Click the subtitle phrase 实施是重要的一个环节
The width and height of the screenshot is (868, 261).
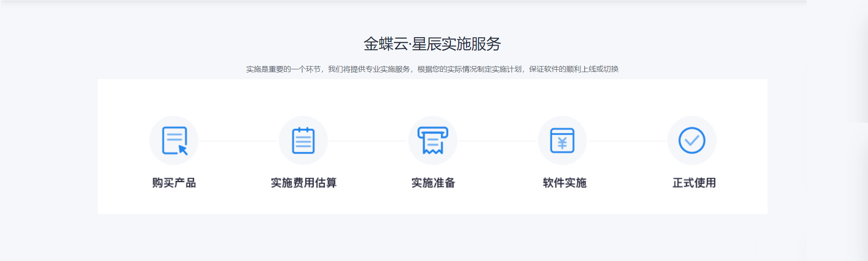pos(283,69)
